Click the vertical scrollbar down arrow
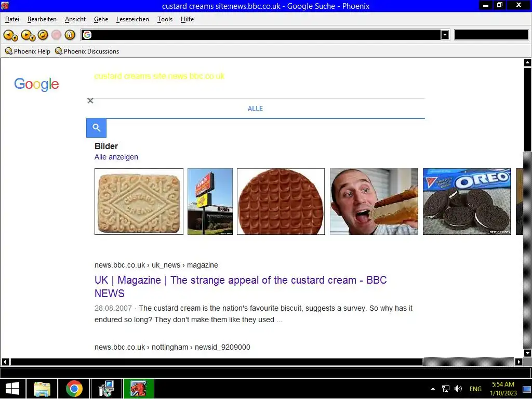Viewport: 532px width, 399px height. coord(528,353)
